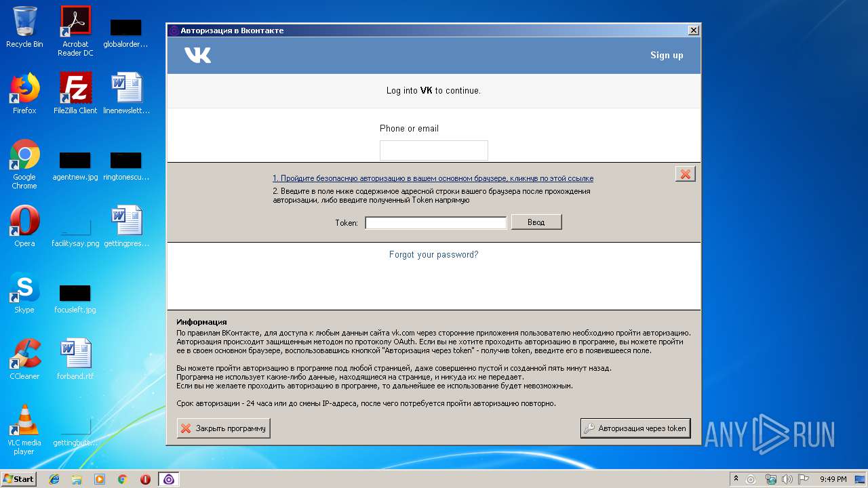
Task: Select focusleft.jpg file on desktop
Action: point(75,300)
